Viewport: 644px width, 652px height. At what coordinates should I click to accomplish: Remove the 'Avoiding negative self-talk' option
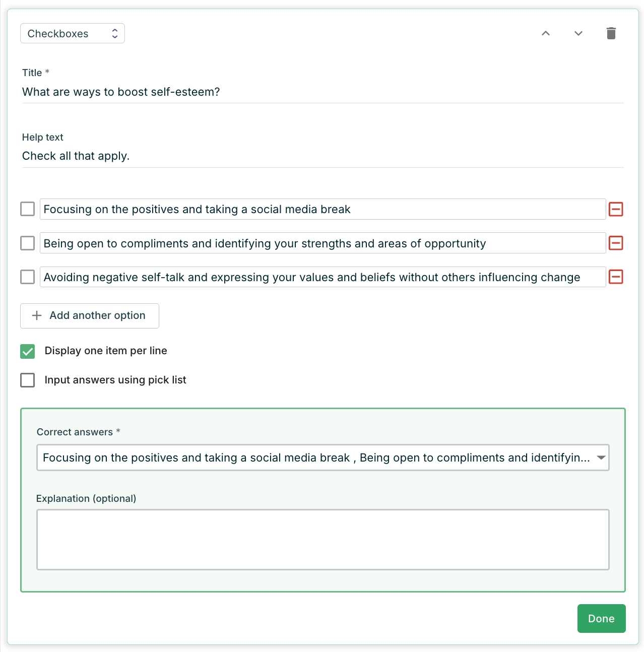click(x=616, y=277)
